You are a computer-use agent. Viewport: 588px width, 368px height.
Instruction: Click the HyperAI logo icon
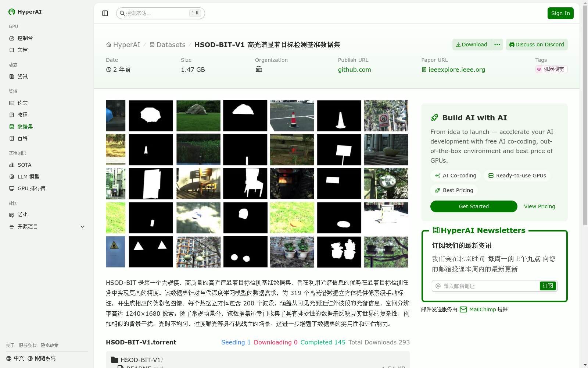[x=12, y=12]
